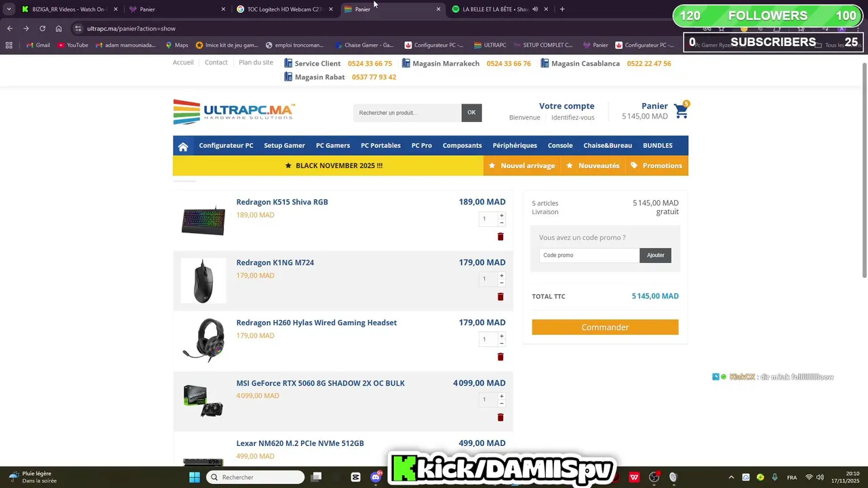Decrease quantity of Redragon K1NG M724
This screenshot has width=868, height=488.
click(x=502, y=283)
